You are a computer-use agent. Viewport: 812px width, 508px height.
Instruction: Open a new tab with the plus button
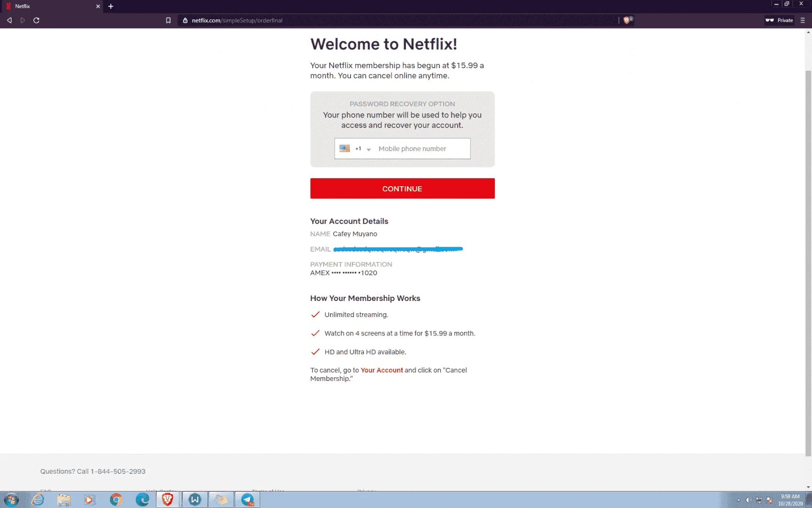(x=111, y=6)
